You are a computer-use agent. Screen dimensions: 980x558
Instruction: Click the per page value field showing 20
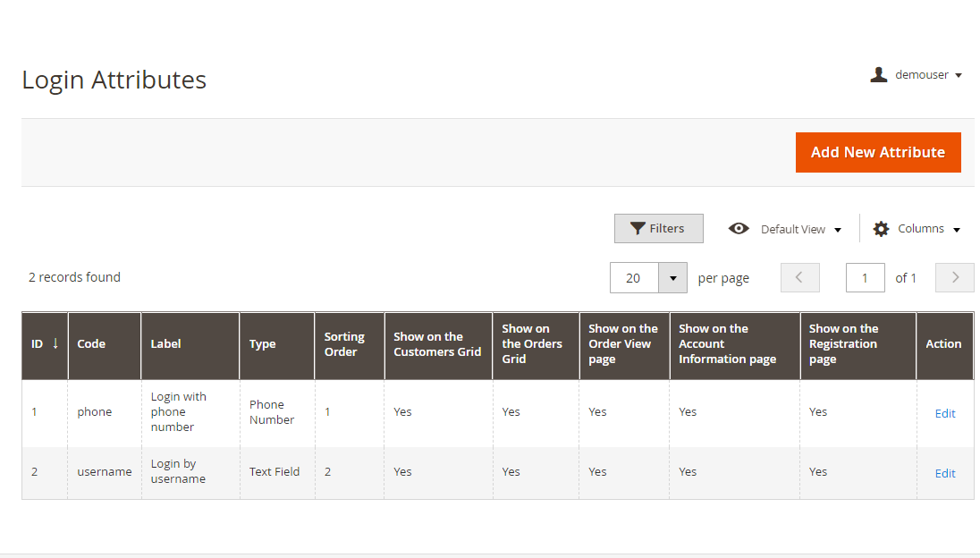[634, 278]
